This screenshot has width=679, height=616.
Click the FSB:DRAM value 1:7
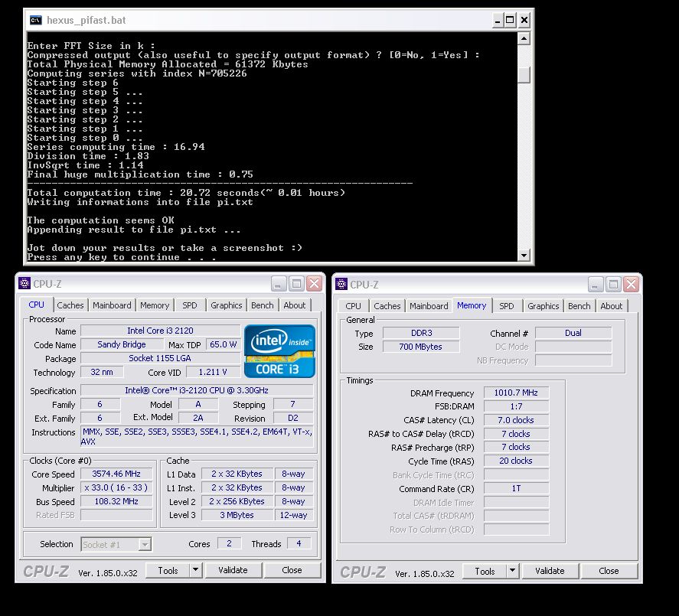point(516,406)
